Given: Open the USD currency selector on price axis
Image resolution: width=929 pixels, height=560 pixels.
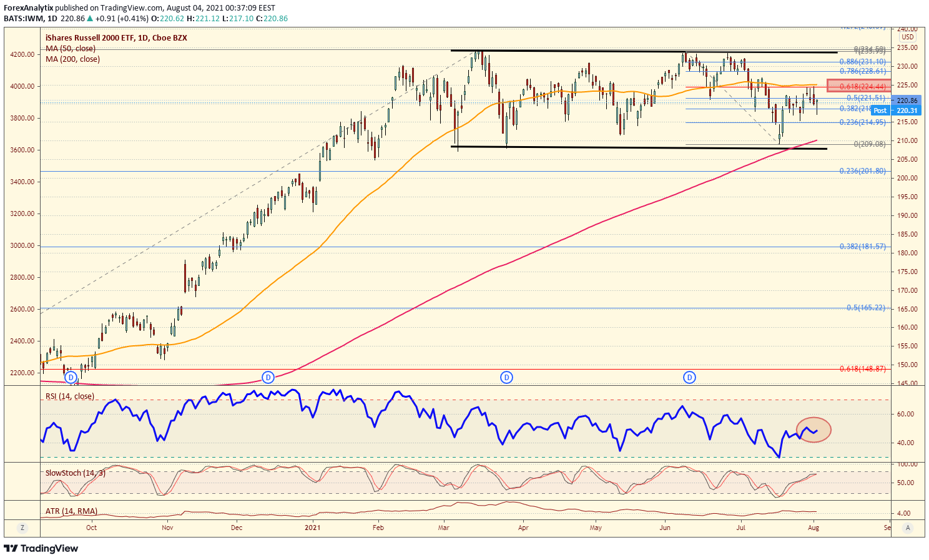Looking at the screenshot, I should coord(907,37).
